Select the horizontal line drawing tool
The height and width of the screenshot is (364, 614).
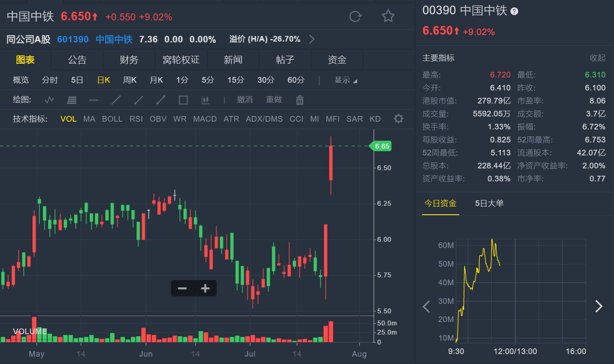[94, 100]
